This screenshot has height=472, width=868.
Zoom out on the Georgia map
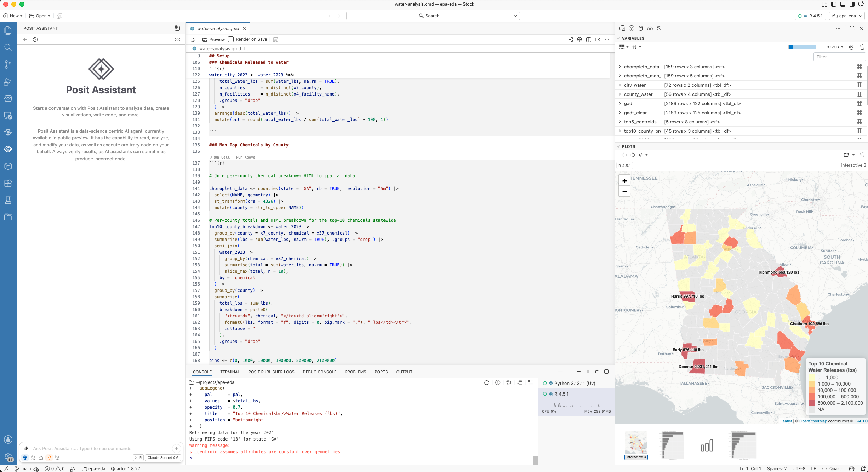[x=624, y=192]
